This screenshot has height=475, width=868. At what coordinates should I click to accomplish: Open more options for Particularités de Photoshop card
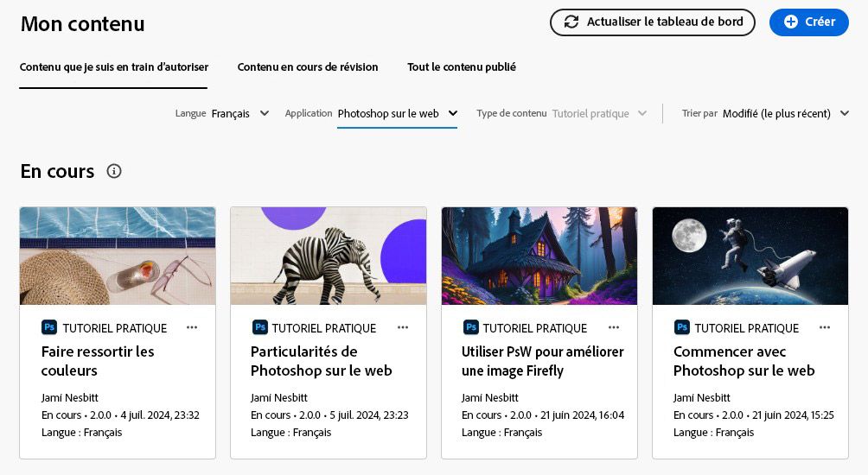click(403, 327)
